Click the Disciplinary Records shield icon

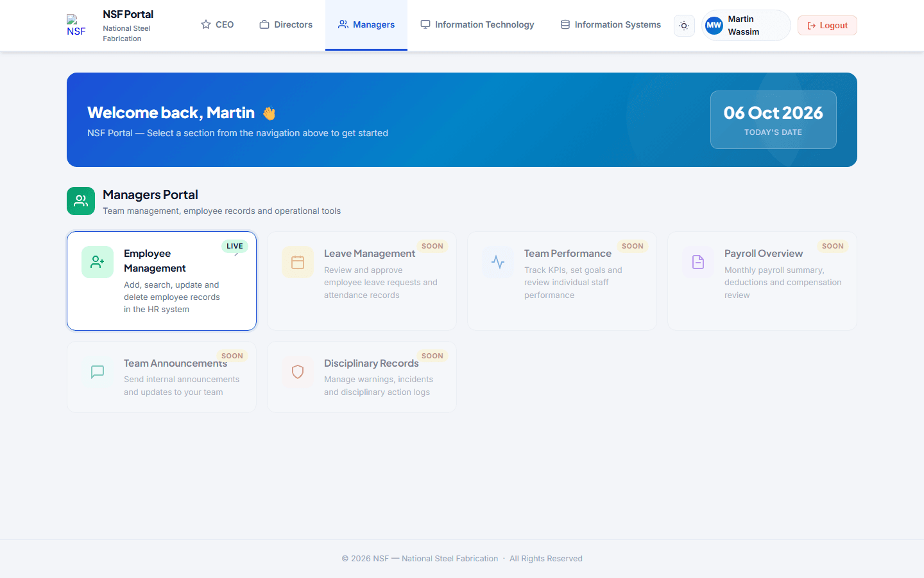tap(298, 372)
